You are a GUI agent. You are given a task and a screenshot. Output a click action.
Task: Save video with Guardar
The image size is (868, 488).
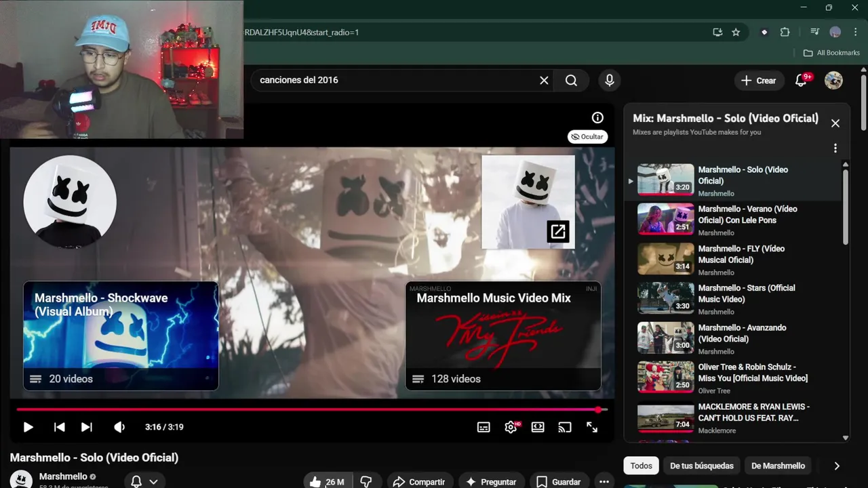[x=559, y=482]
